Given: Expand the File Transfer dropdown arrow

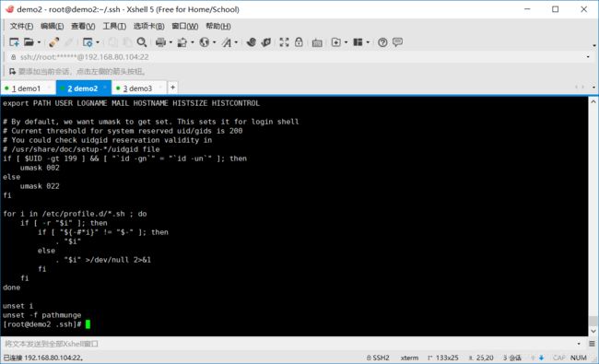Looking at the screenshot, I should coord(193,42).
